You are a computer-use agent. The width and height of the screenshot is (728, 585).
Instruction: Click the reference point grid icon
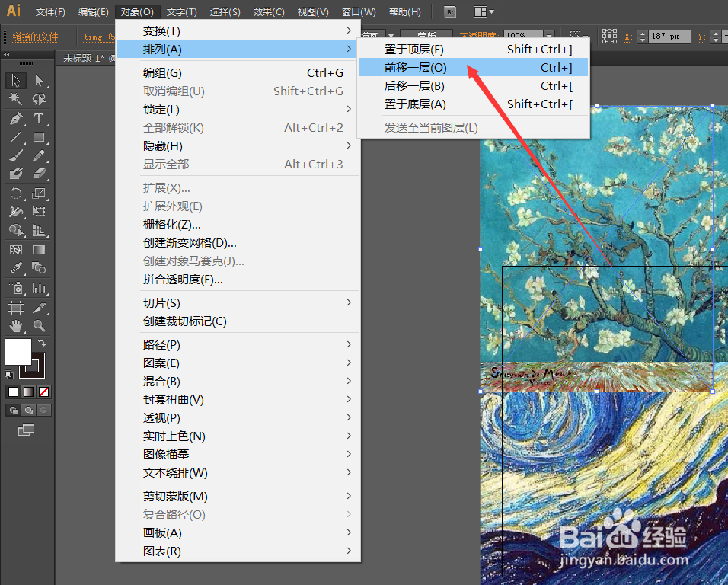tap(609, 36)
